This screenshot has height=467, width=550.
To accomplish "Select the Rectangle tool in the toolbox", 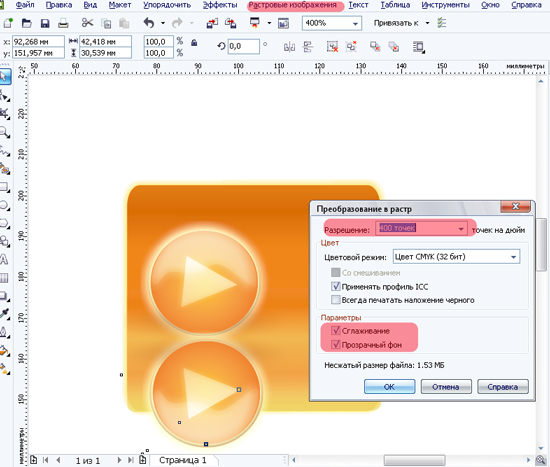I will [x=5, y=187].
